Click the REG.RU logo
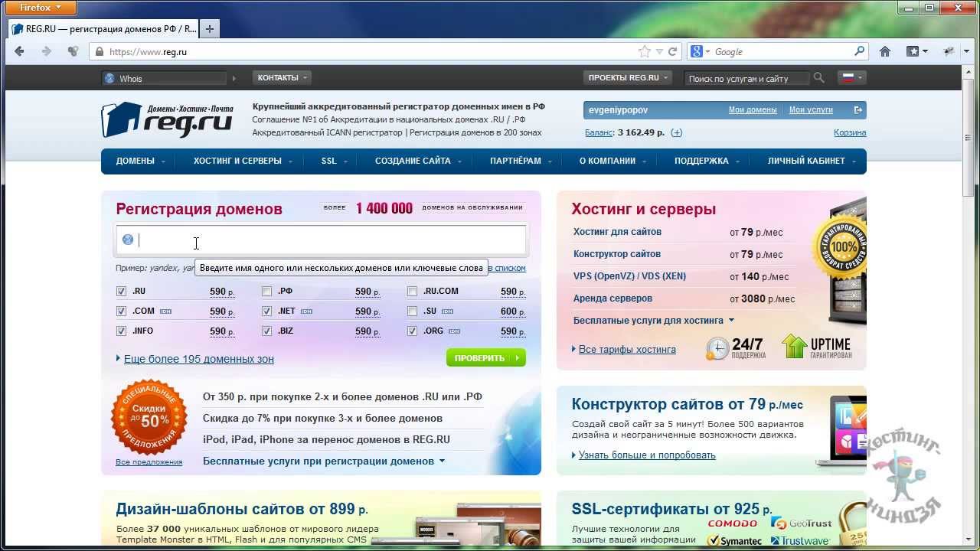Image resolution: width=980 pixels, height=551 pixels. [x=167, y=120]
